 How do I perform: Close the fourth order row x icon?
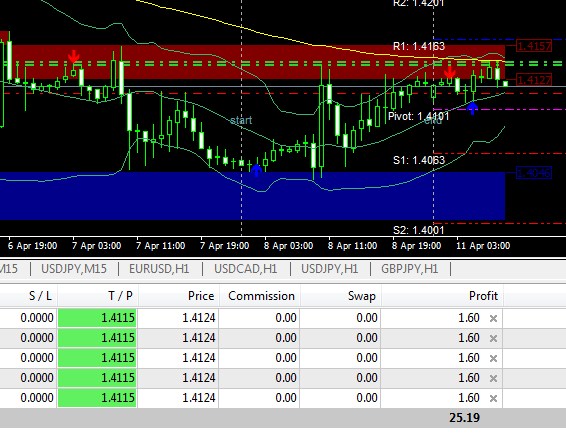click(493, 378)
